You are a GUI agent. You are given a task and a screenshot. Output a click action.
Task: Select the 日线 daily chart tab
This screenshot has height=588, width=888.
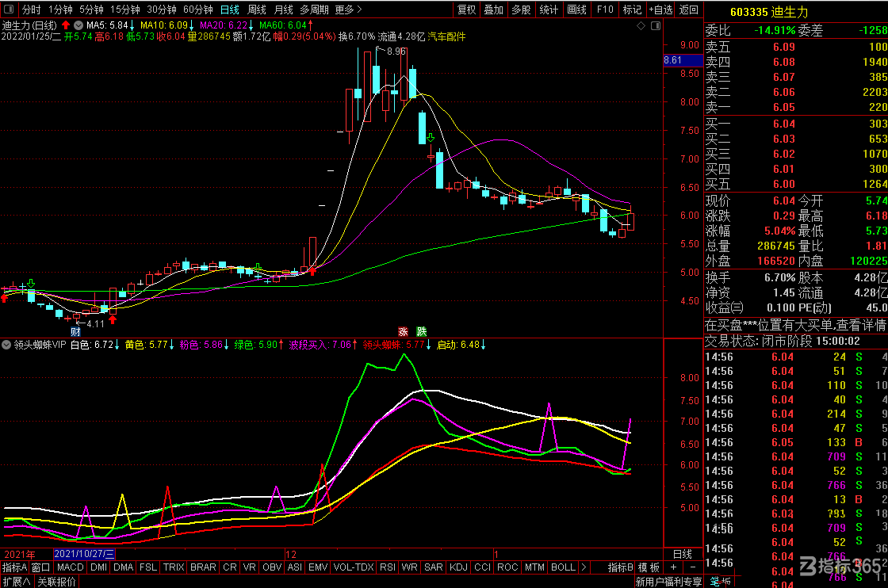230,10
